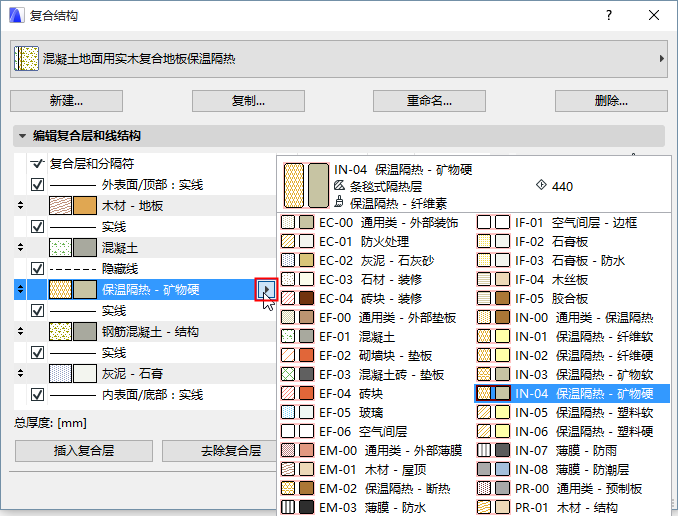Select the 钢筋混凝土 - 结构 layer row

click(145, 331)
